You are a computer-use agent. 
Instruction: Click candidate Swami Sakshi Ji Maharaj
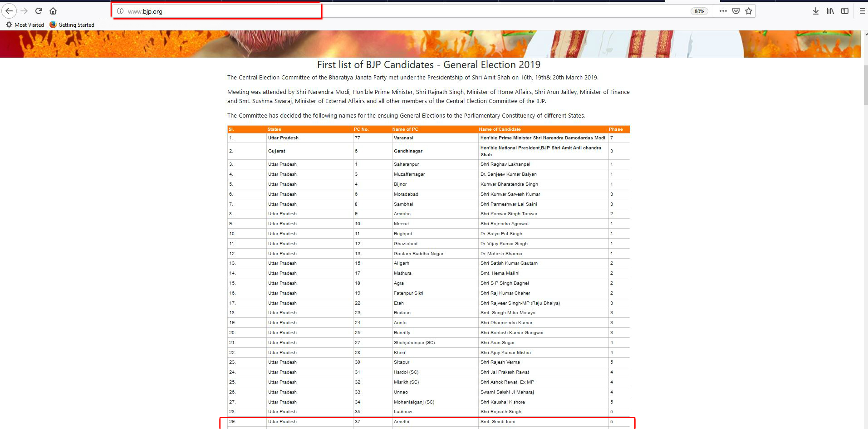(507, 392)
